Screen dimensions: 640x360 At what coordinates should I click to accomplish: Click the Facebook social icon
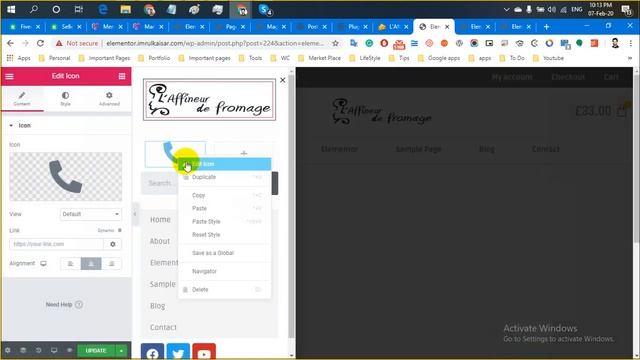[152, 352]
